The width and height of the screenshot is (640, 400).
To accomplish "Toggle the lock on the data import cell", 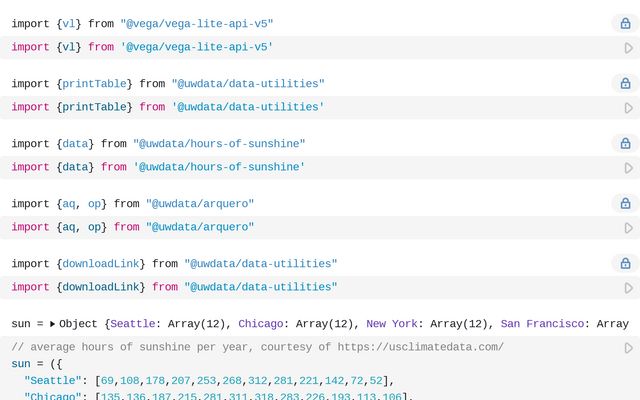I will tap(625, 144).
